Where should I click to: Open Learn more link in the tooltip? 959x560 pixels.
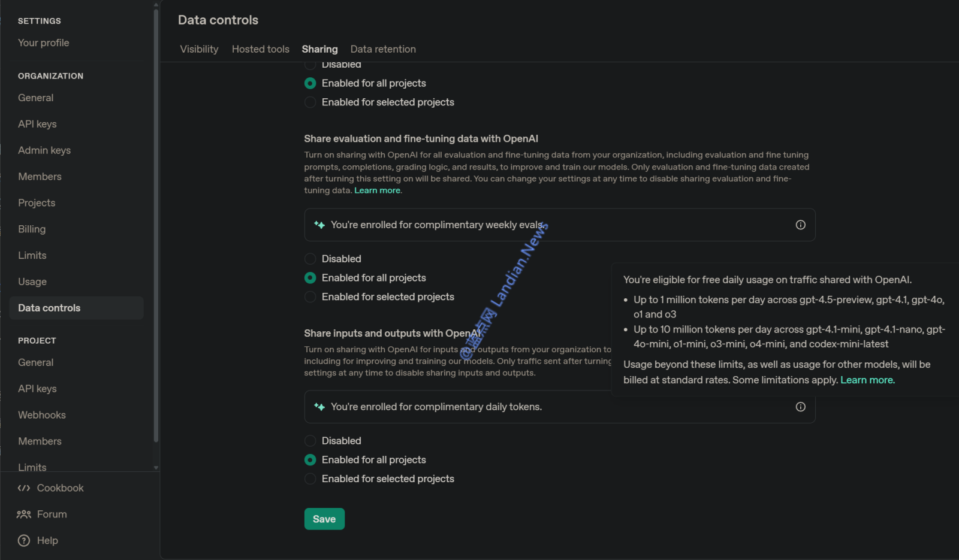click(x=867, y=380)
